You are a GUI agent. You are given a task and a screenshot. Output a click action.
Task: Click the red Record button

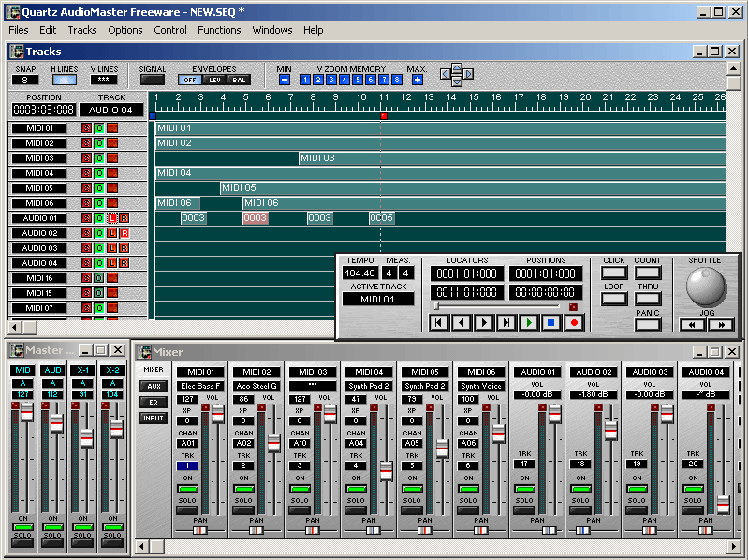(574, 322)
